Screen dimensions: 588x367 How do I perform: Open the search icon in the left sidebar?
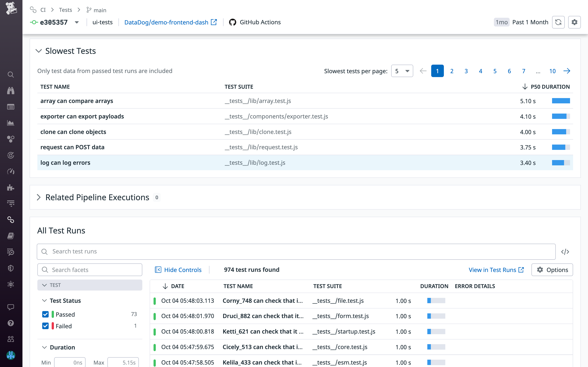pyautogui.click(x=11, y=74)
